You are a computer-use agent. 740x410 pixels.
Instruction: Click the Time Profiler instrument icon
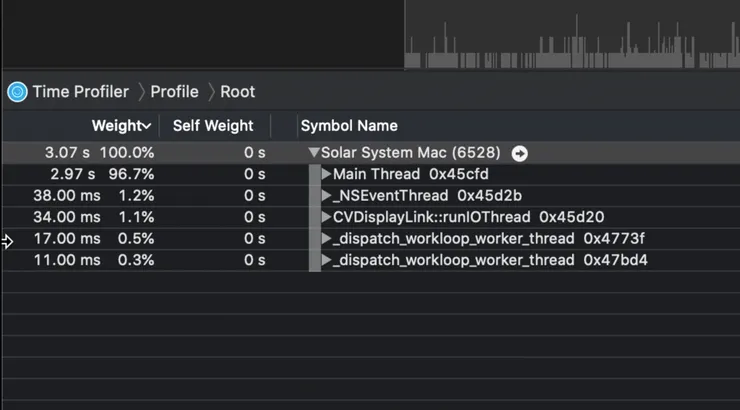pyautogui.click(x=17, y=92)
